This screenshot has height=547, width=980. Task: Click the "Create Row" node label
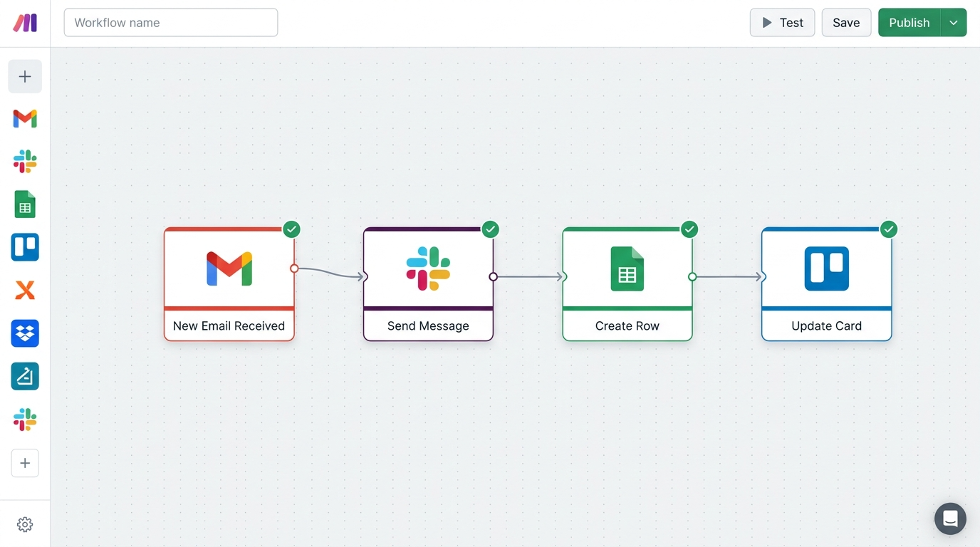click(x=627, y=326)
